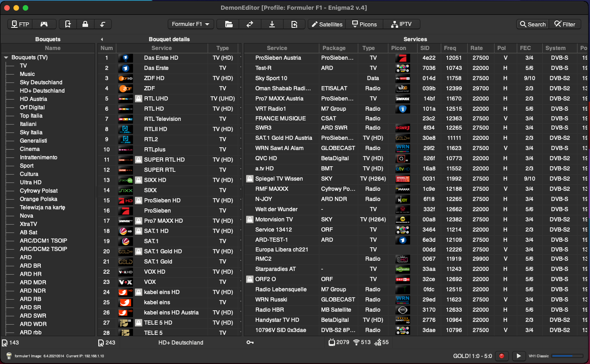This screenshot has width=590, height=364.
Task: Click the 'HD+ Deutschland' status bar label
Action: point(181,343)
